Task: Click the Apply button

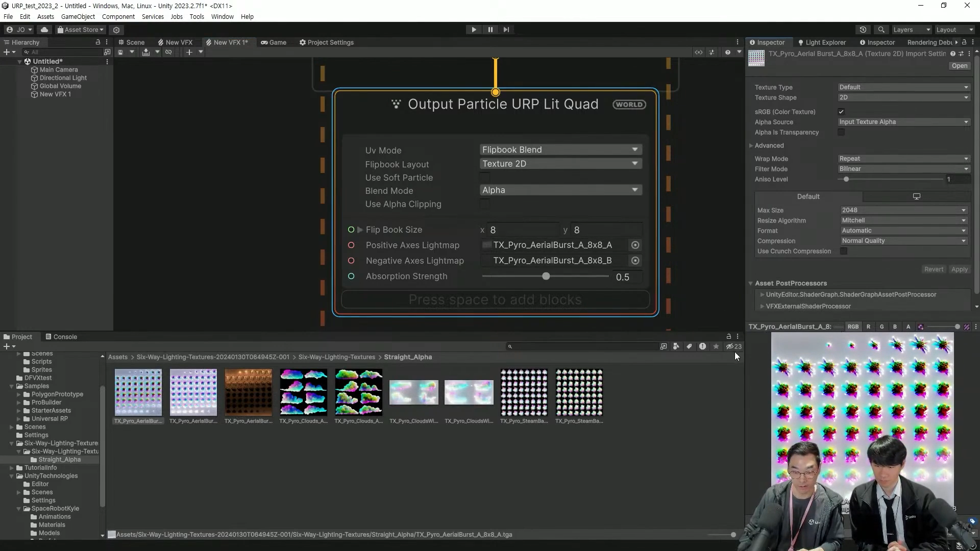Action: (959, 269)
